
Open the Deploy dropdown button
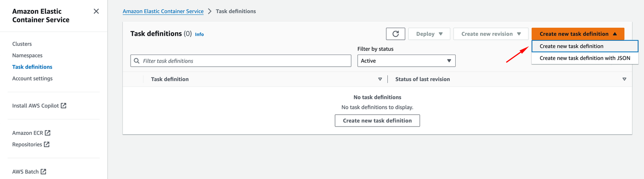429,34
